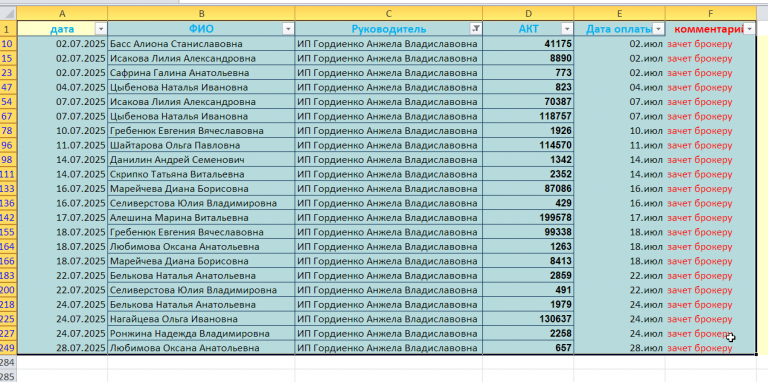This screenshot has height=382, width=768.
Task: Open active filter on Руководитель column
Action: tap(476, 29)
